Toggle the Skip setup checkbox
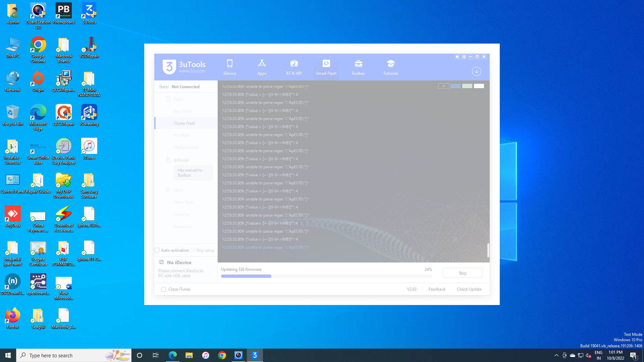644x362 pixels. point(192,250)
